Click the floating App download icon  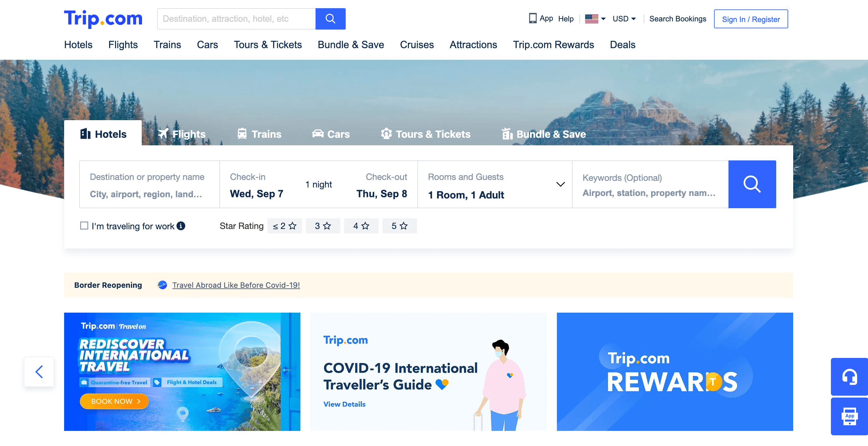[849, 416]
